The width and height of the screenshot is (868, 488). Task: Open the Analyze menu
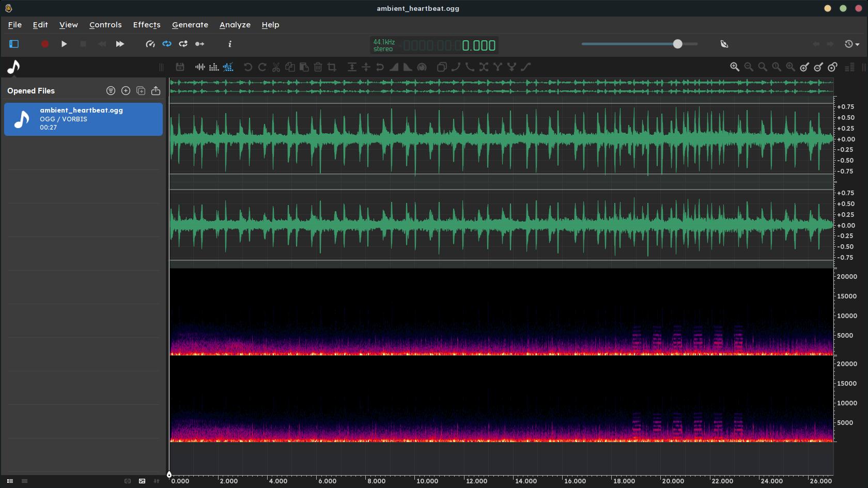[235, 25]
